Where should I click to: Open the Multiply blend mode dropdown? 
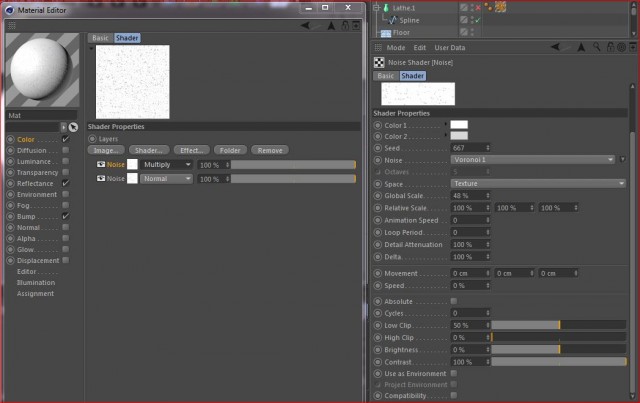(167, 165)
